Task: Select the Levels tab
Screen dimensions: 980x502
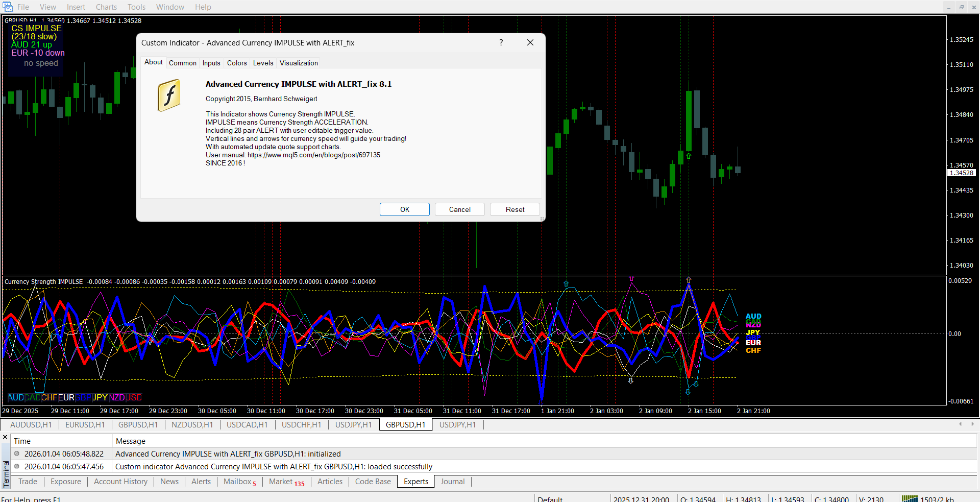Action: (x=263, y=63)
